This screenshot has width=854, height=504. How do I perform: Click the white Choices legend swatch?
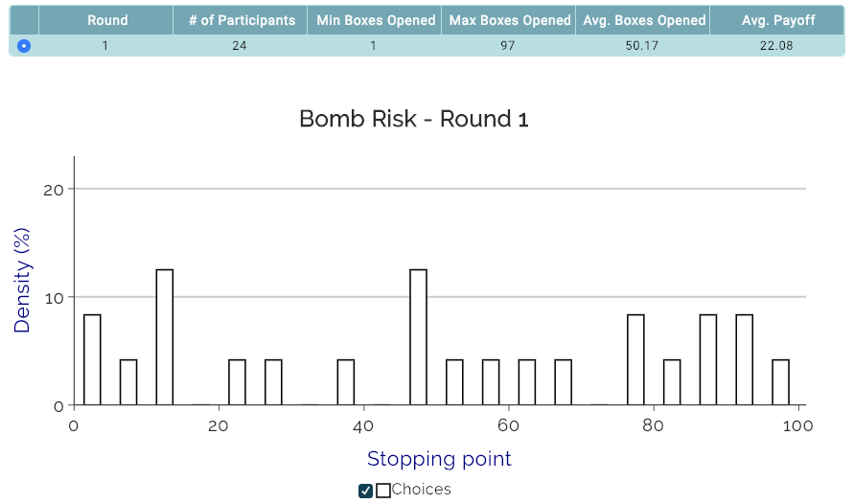[382, 491]
